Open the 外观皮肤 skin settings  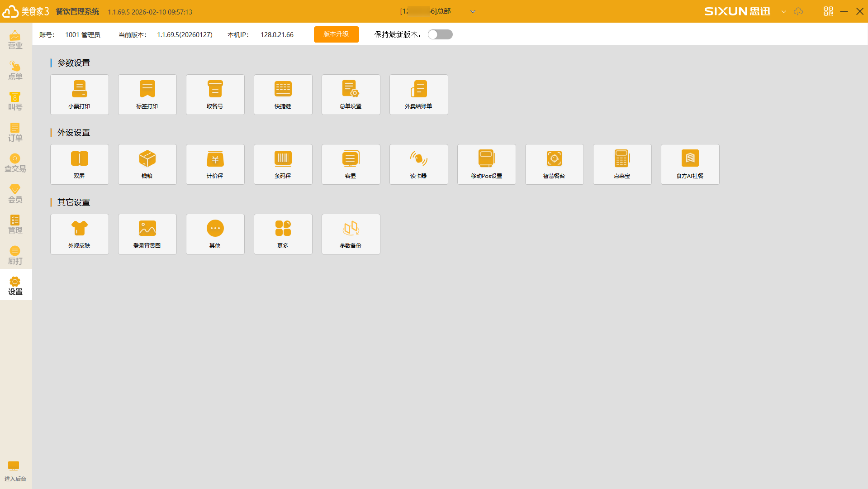(80, 234)
